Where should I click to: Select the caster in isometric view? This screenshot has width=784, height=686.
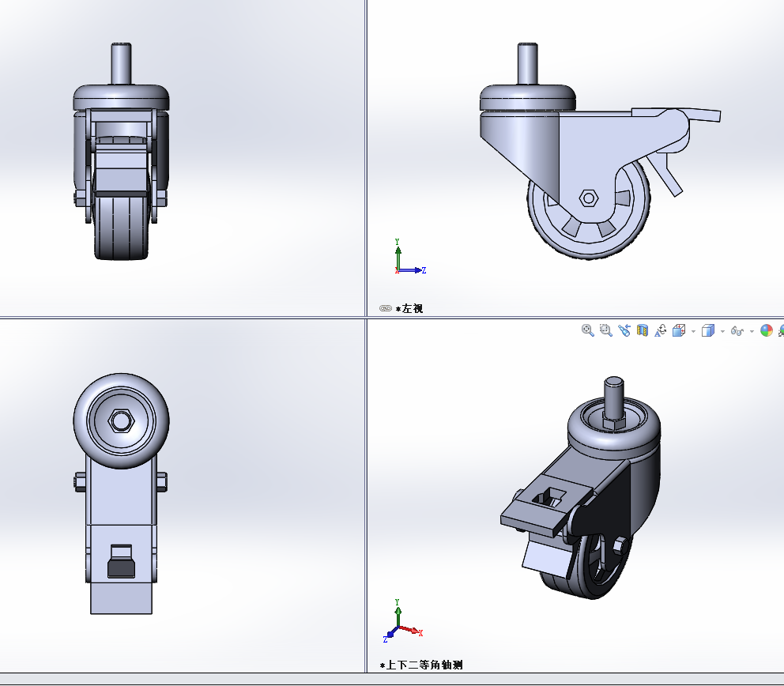pos(581,488)
